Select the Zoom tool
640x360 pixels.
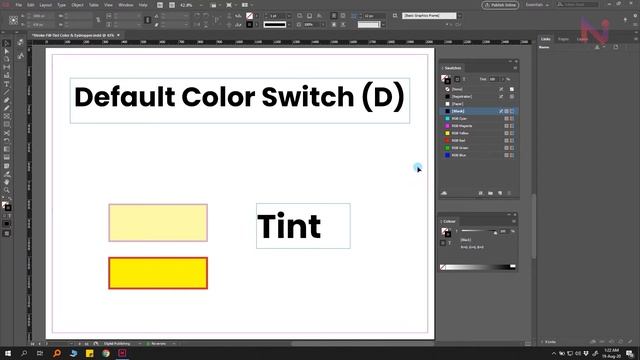click(x=7, y=190)
